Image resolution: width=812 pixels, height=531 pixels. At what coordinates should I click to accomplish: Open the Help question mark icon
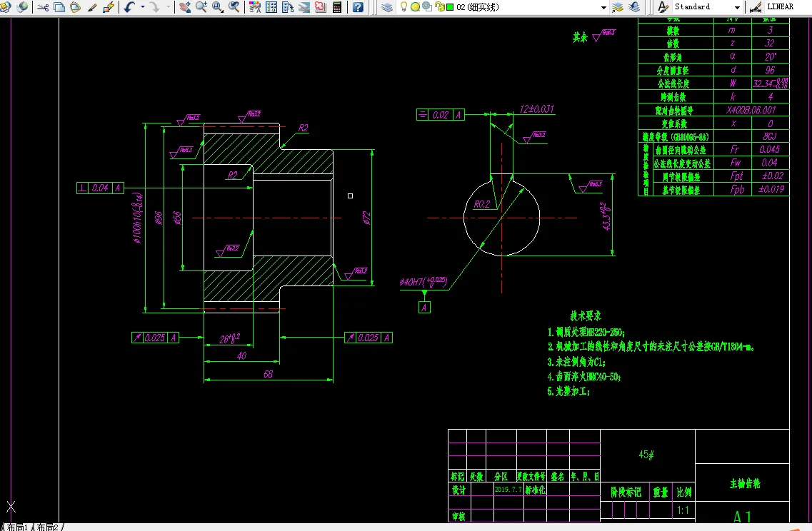358,7
